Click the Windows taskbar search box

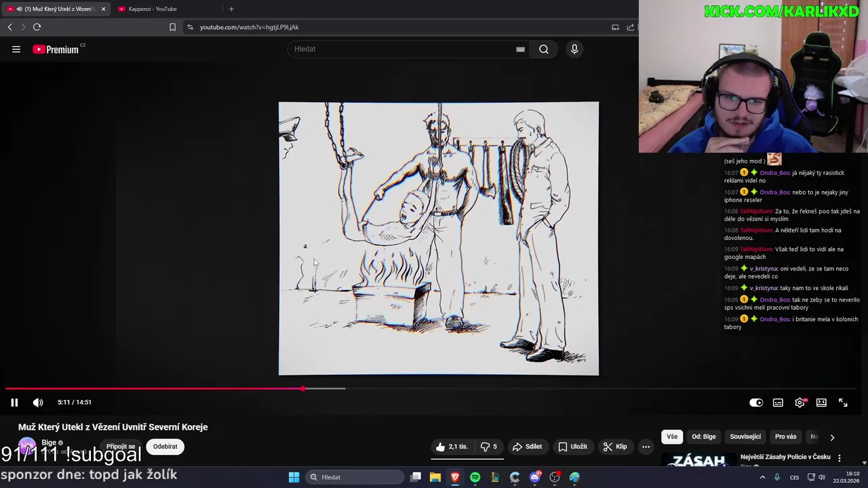[354, 477]
